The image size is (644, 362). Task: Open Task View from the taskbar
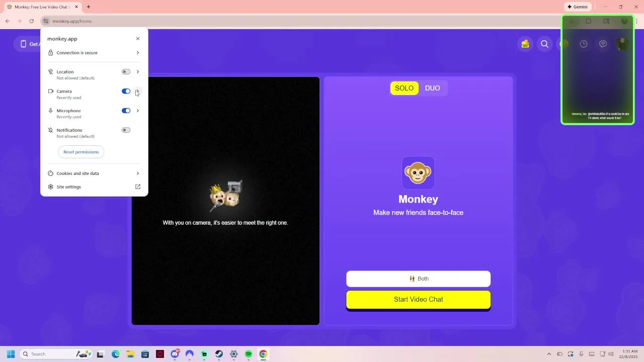pos(100,354)
